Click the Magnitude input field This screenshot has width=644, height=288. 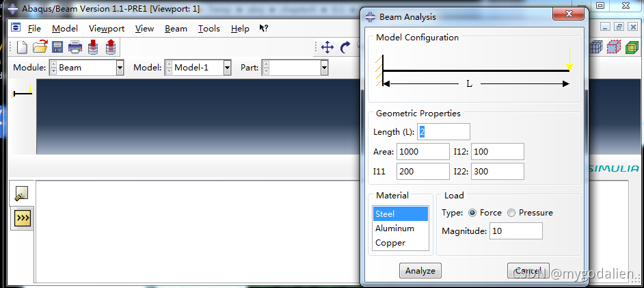point(515,231)
